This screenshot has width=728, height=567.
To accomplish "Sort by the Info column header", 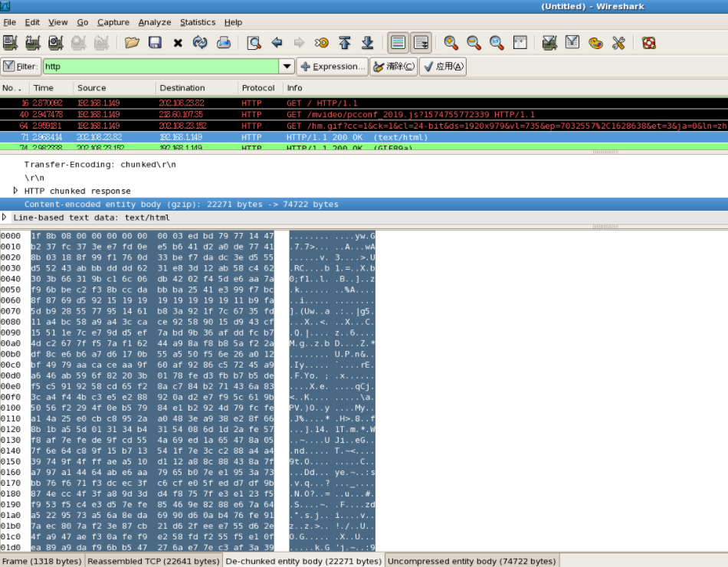I will click(505, 88).
